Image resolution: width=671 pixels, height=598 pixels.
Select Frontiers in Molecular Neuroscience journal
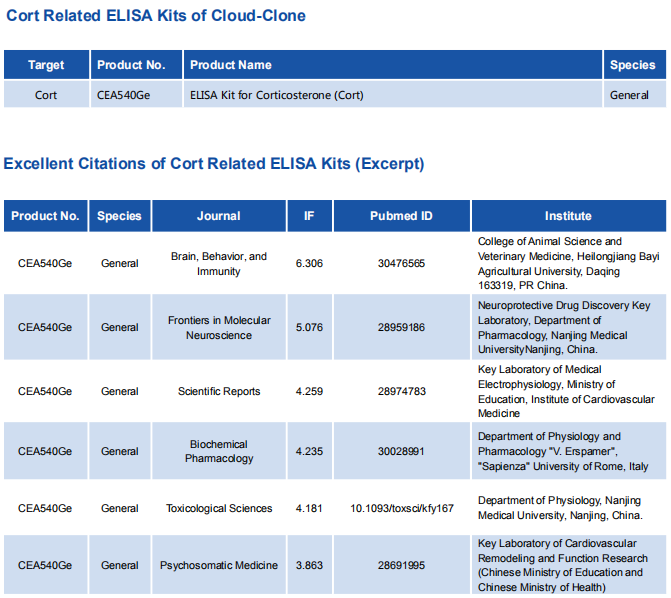[x=218, y=328]
